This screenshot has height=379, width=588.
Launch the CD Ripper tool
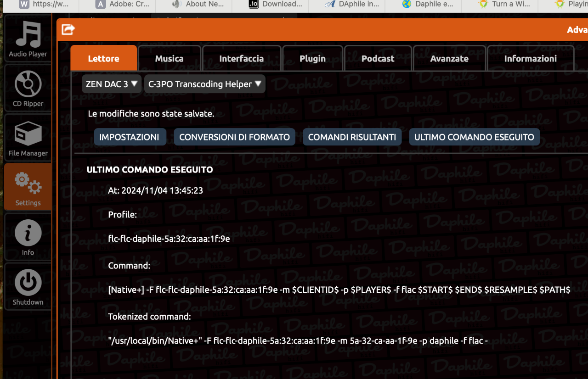pos(28,88)
